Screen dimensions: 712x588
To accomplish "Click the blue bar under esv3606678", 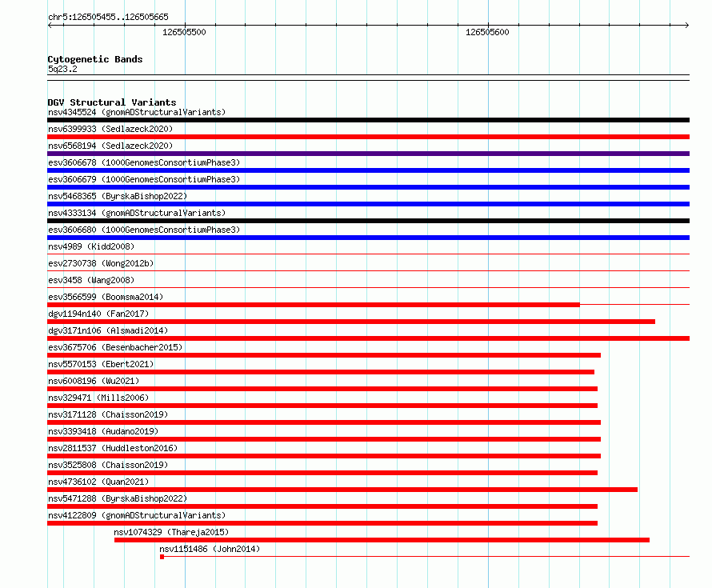I will (x=368, y=170).
